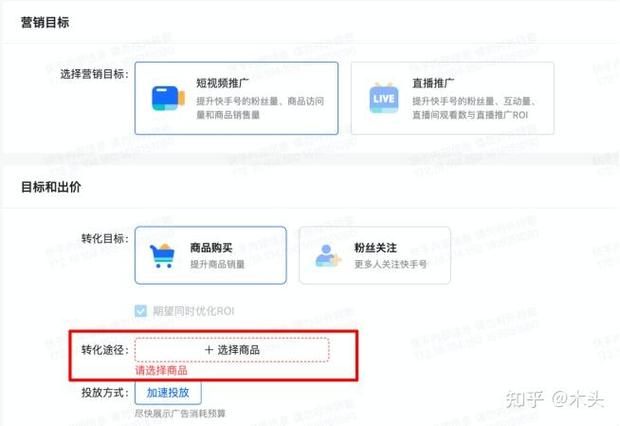620x426 pixels.
Task: Click the 加速投放 delivery button
Action: [168, 393]
